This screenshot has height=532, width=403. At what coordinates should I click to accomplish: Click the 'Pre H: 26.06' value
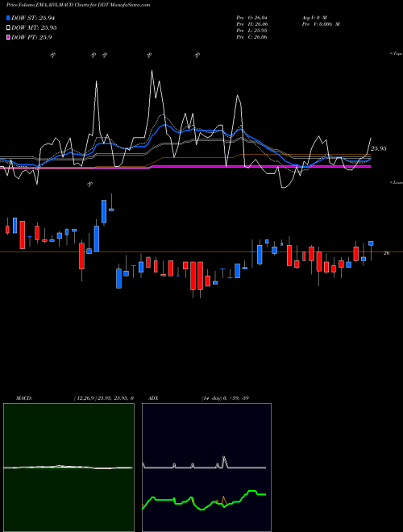tap(251, 24)
